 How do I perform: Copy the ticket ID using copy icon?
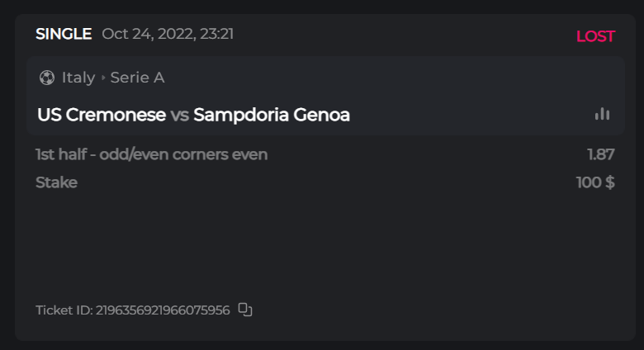(244, 310)
